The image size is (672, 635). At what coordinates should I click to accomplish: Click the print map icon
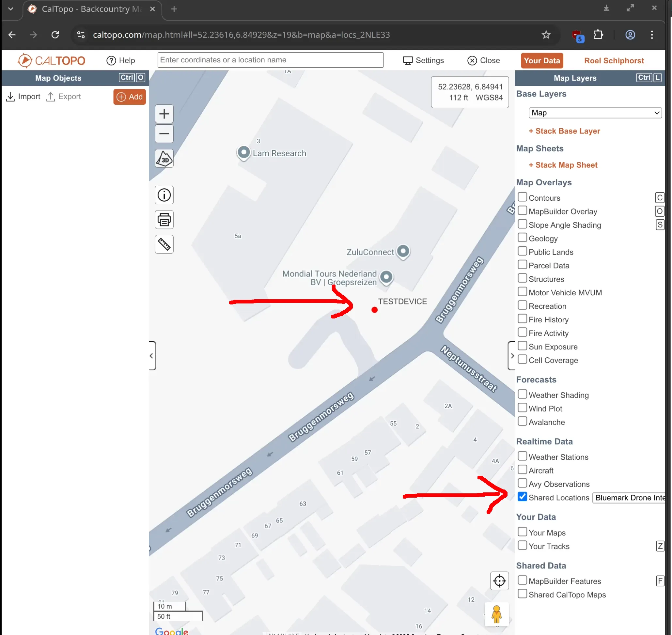point(164,220)
